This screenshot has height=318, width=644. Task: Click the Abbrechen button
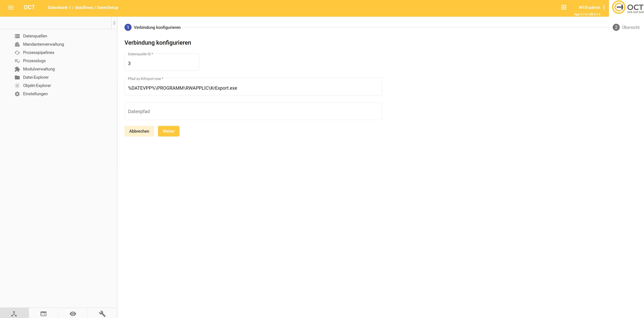click(x=139, y=131)
